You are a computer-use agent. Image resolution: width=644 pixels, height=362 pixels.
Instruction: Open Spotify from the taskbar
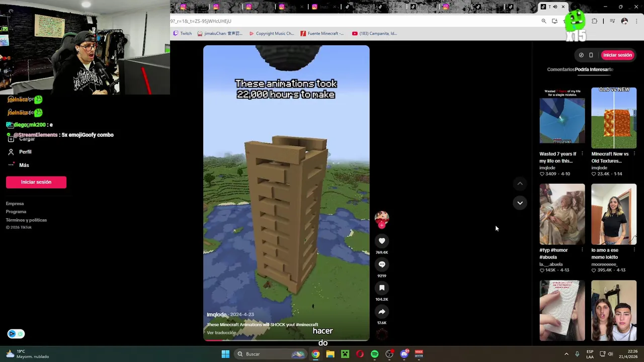374,354
